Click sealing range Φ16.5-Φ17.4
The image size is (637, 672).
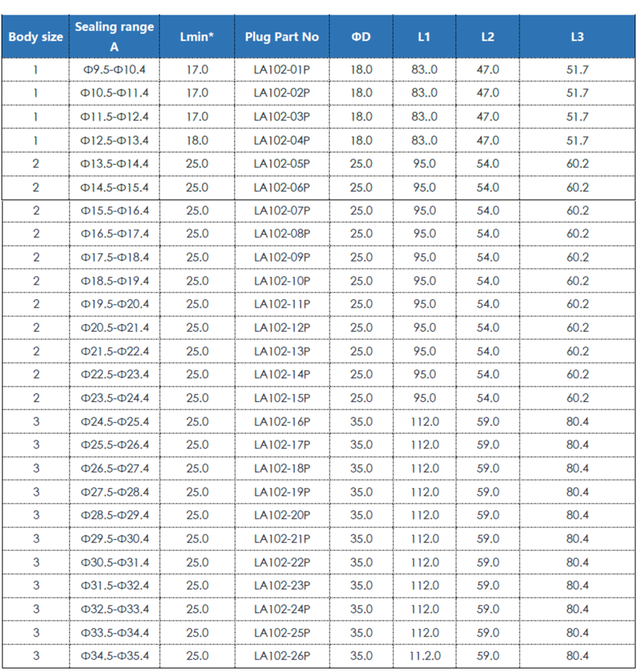click(115, 234)
